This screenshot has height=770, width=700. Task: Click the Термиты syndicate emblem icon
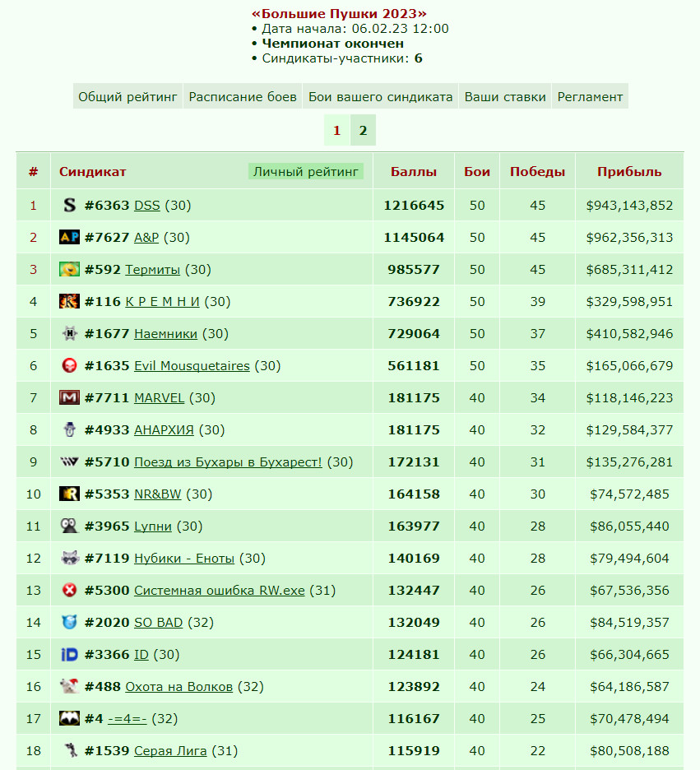click(x=69, y=269)
